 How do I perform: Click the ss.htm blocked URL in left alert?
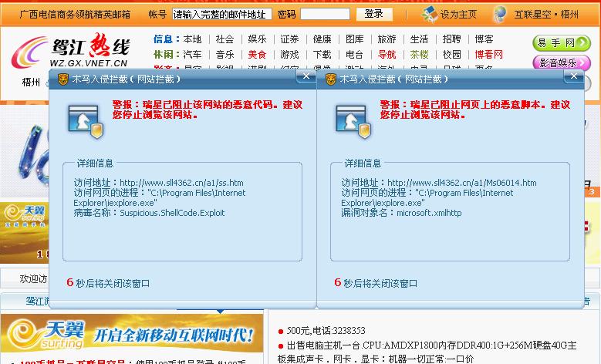(181, 183)
